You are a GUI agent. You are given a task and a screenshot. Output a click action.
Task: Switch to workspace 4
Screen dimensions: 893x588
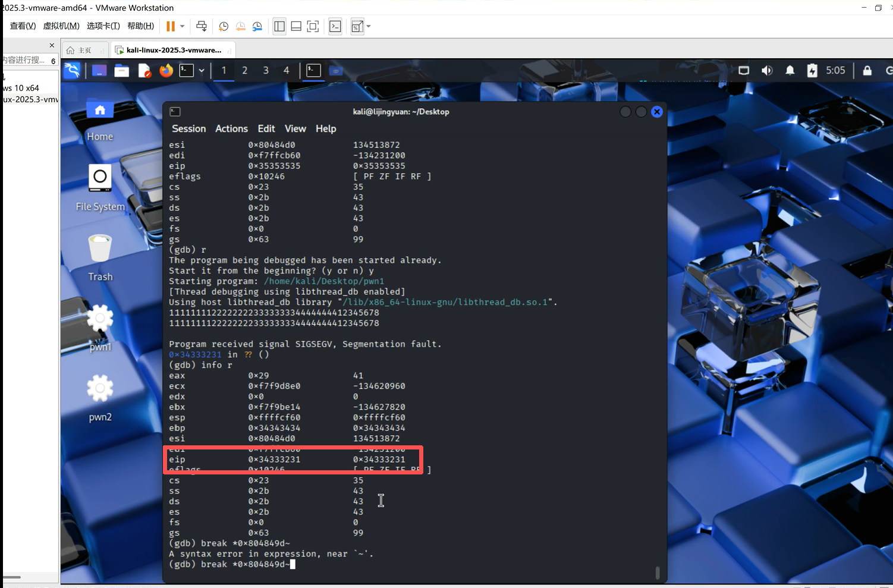(x=286, y=71)
